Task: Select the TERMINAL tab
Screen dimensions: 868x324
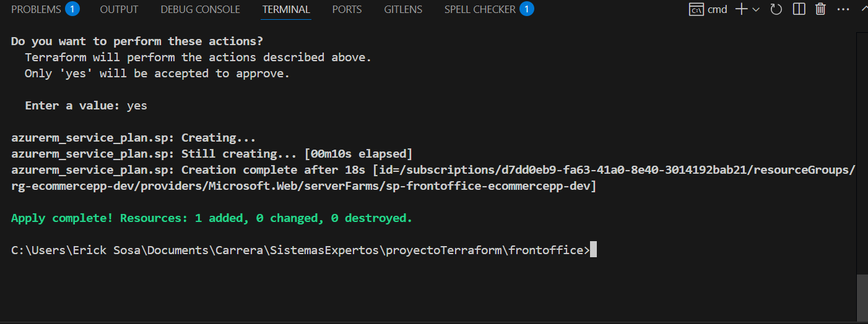Action: [285, 9]
